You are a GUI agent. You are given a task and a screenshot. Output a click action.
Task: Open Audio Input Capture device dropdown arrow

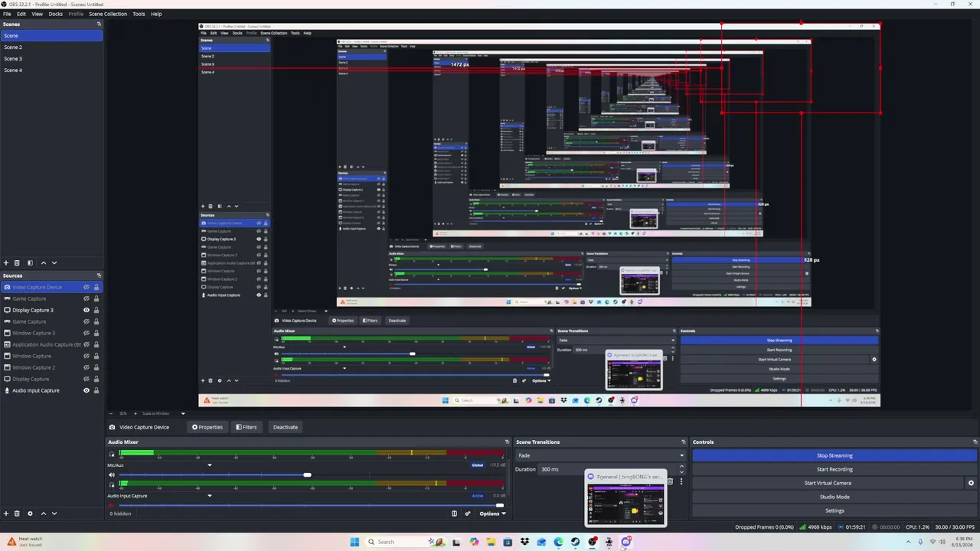[x=210, y=495]
